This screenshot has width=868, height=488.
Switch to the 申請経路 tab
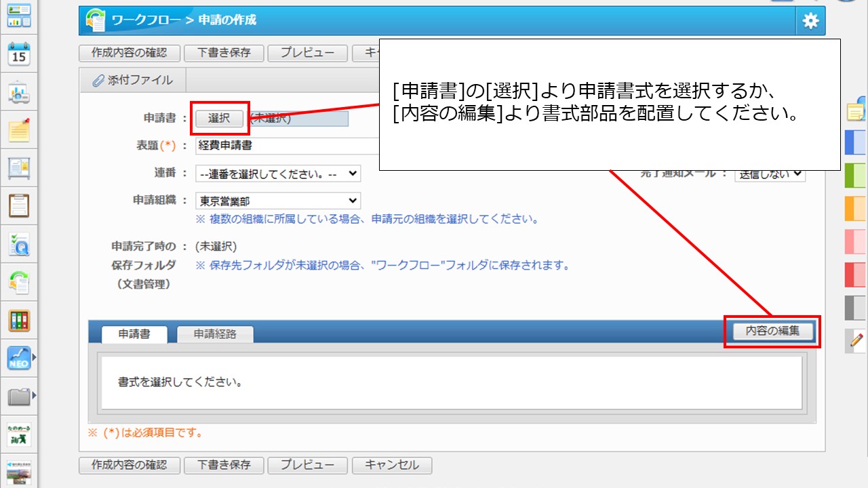215,334
